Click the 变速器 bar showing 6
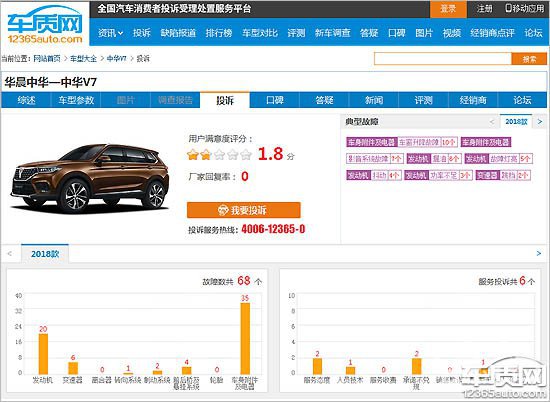The height and width of the screenshot is (402, 550). click(x=73, y=368)
